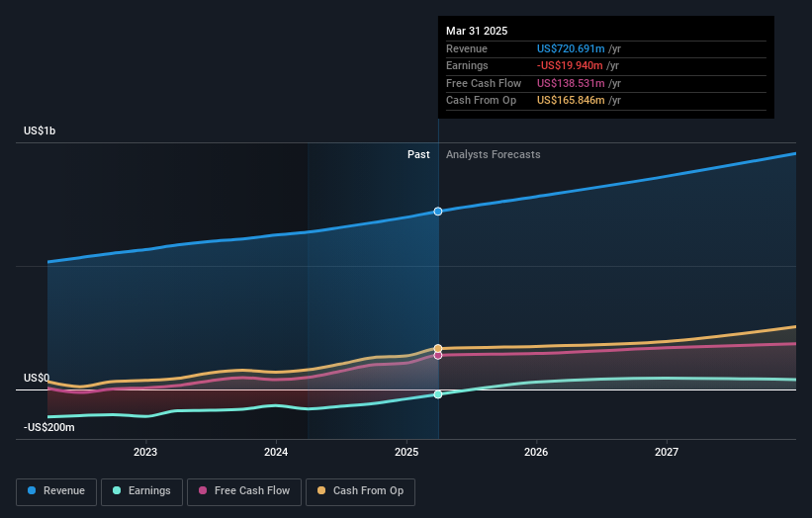Click the Past label on the chart
This screenshot has height=518, width=812.
(418, 154)
